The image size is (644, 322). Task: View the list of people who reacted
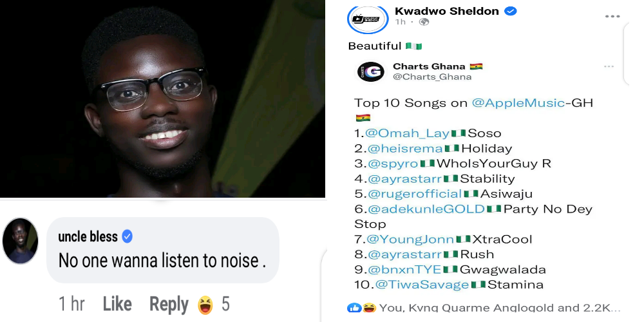click(x=499, y=308)
